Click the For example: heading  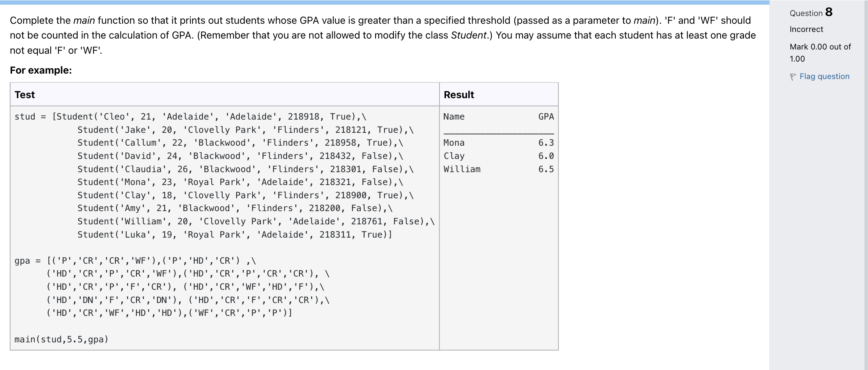(x=41, y=70)
